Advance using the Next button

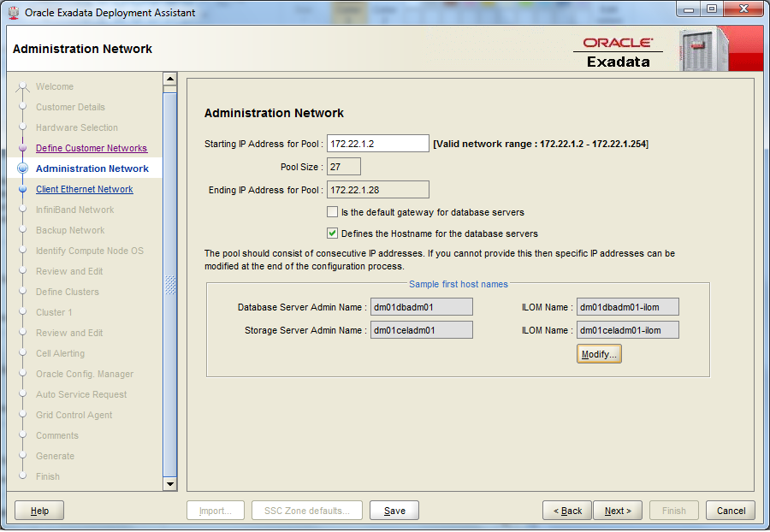tap(618, 510)
